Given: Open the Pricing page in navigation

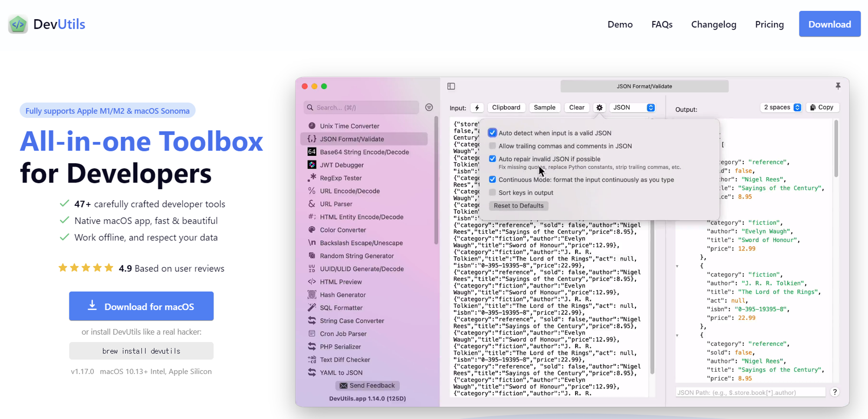Looking at the screenshot, I should click(769, 24).
